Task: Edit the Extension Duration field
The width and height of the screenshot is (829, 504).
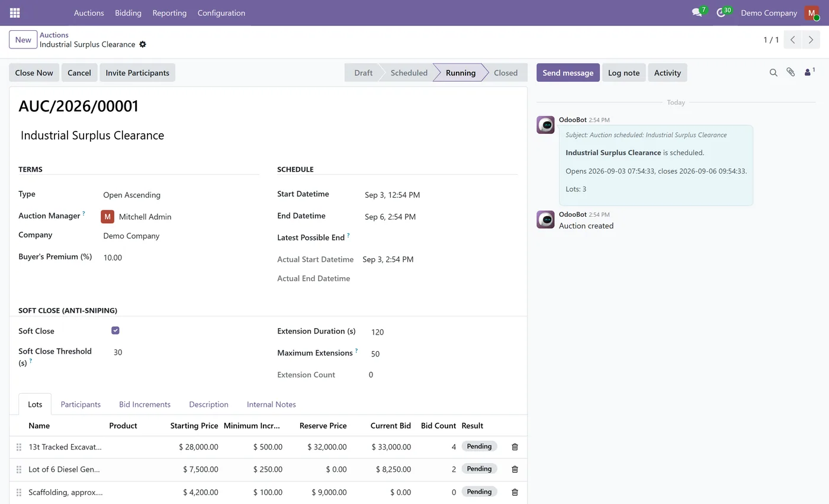Action: pyautogui.click(x=444, y=332)
